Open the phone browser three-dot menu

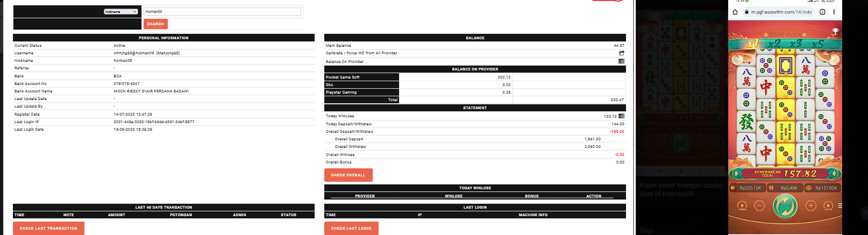(834, 12)
